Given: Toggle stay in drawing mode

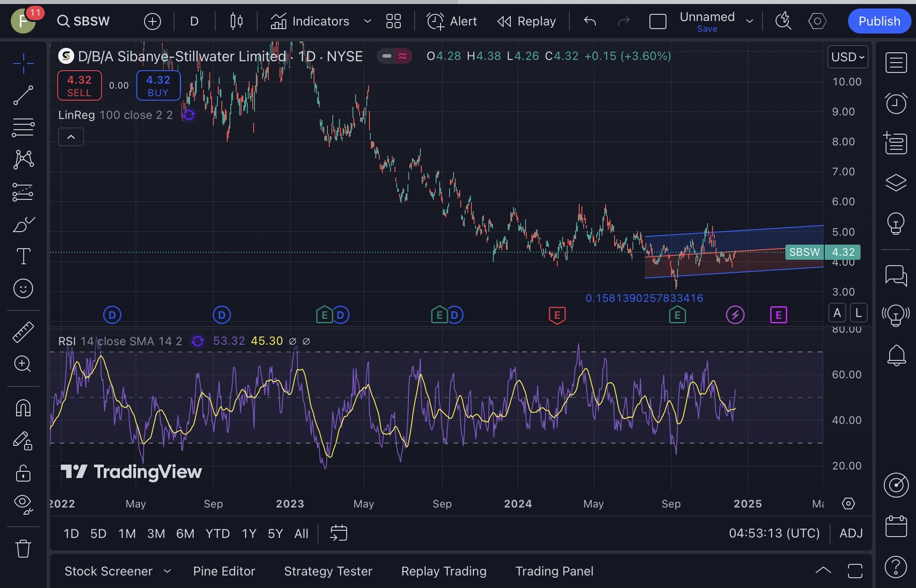Looking at the screenshot, I should click(x=23, y=440).
